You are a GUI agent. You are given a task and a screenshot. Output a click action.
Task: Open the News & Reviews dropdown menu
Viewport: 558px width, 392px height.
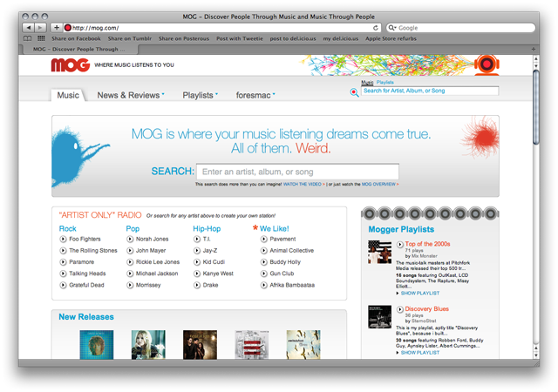coord(131,95)
